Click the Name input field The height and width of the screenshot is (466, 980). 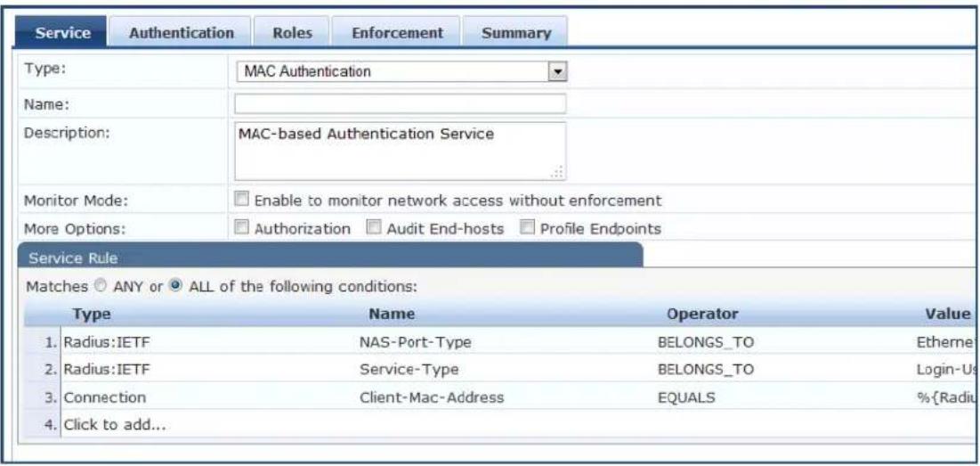click(401, 104)
